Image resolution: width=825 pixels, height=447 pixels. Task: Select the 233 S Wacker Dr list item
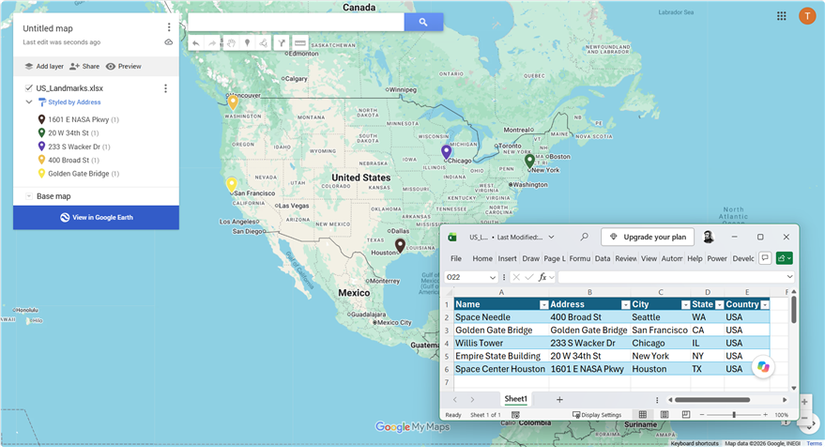(74, 147)
